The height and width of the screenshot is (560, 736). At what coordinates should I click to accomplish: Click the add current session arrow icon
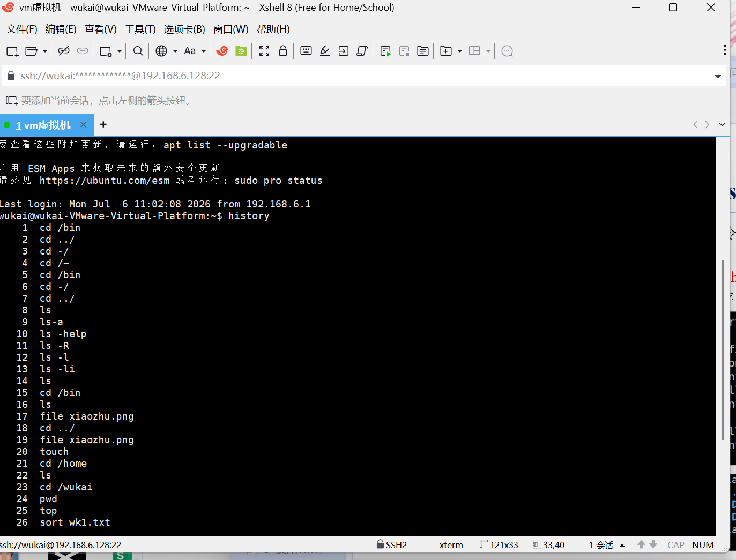[x=11, y=101]
